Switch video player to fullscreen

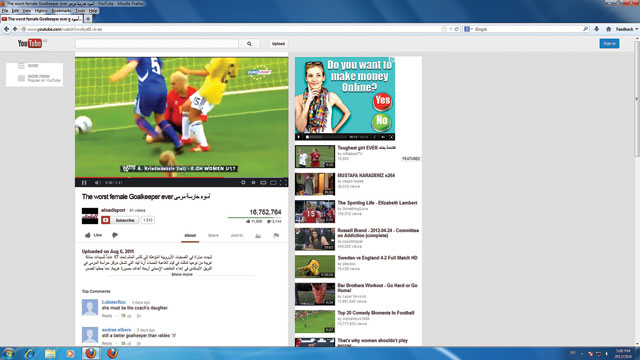pyautogui.click(x=283, y=182)
